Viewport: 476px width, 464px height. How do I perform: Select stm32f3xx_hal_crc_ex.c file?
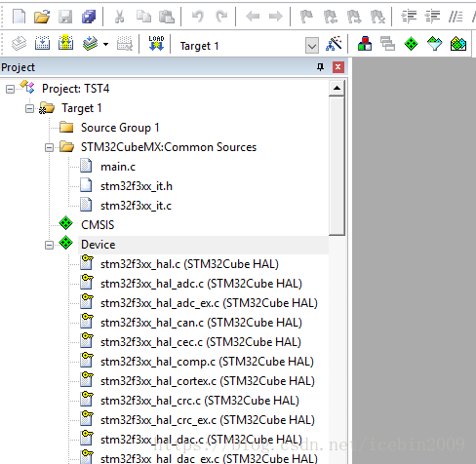[x=208, y=420]
